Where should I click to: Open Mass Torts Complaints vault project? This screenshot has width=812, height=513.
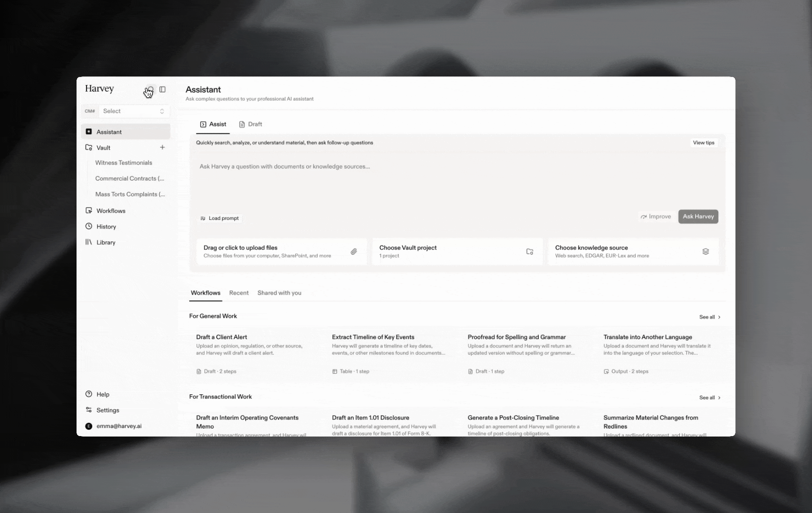pyautogui.click(x=130, y=194)
